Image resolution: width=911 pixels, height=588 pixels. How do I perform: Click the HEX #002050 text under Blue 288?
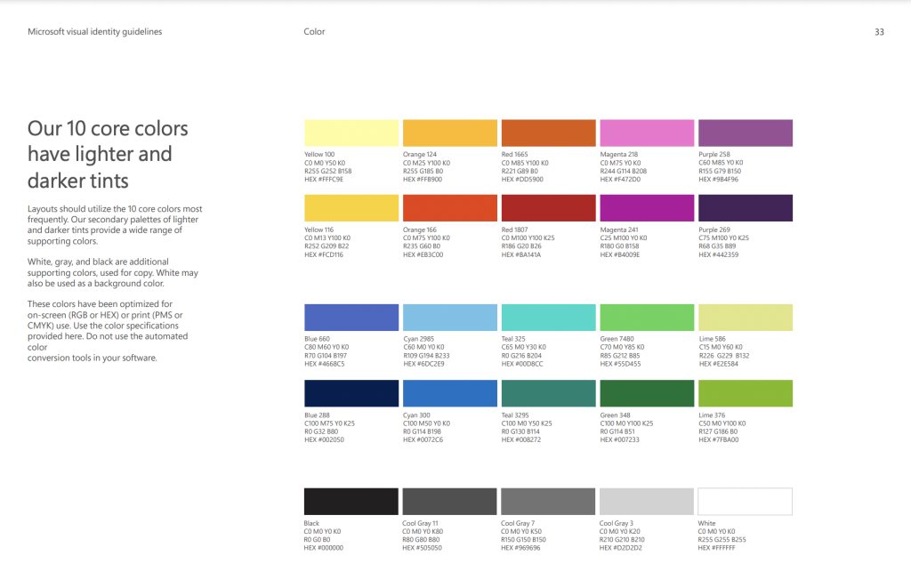point(324,439)
